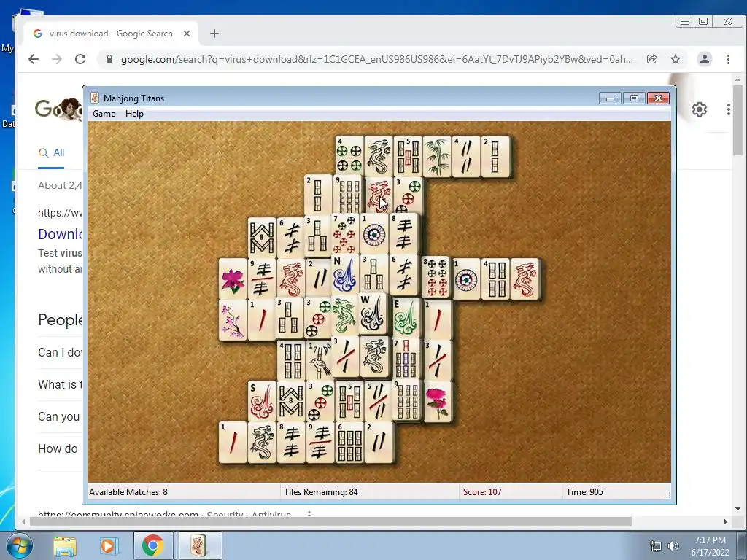Pick the bamboo bird tile
This screenshot has width=747, height=560.
[320, 361]
